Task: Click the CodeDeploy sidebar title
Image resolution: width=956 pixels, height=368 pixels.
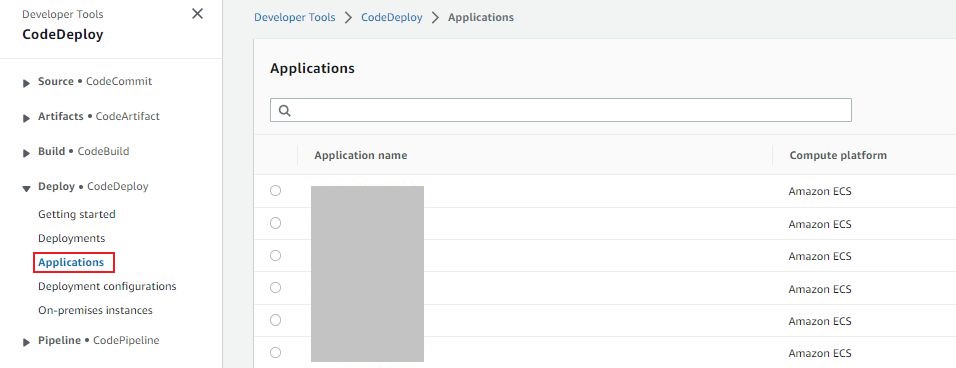Action: click(x=63, y=35)
